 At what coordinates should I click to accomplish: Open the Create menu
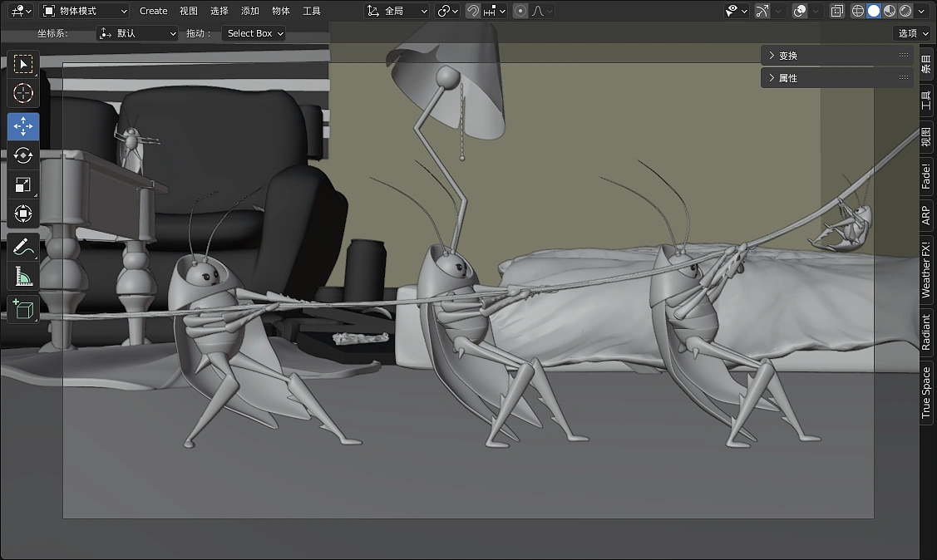[x=154, y=11]
